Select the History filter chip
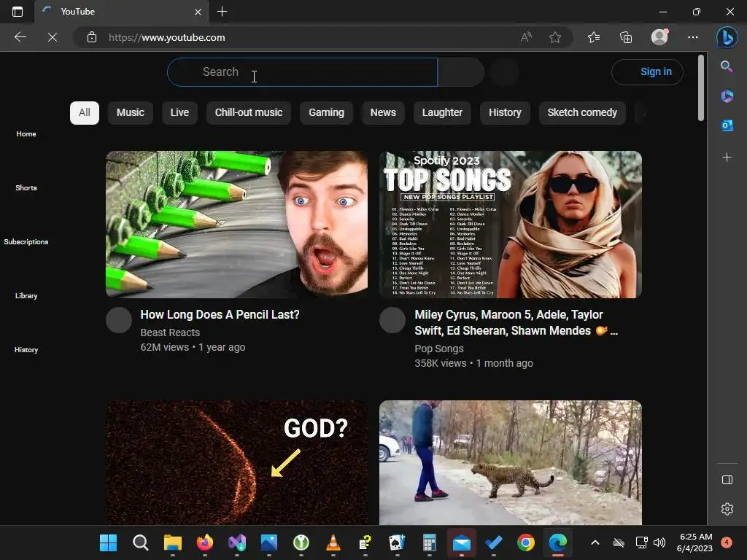Image resolution: width=747 pixels, height=560 pixels. [x=505, y=113]
